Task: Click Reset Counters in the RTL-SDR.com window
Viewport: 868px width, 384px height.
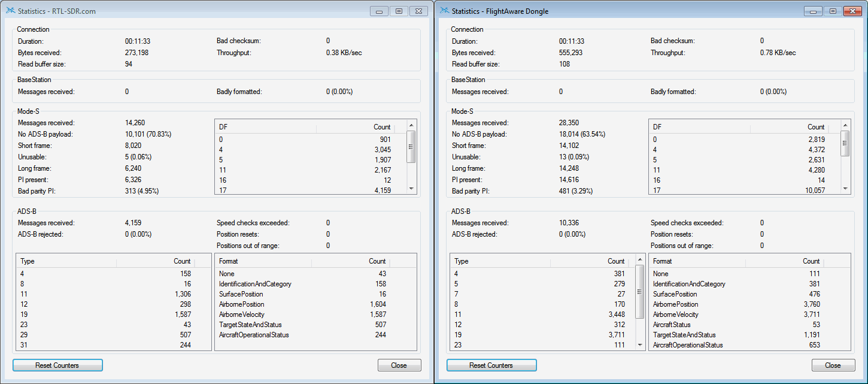Action: click(57, 365)
